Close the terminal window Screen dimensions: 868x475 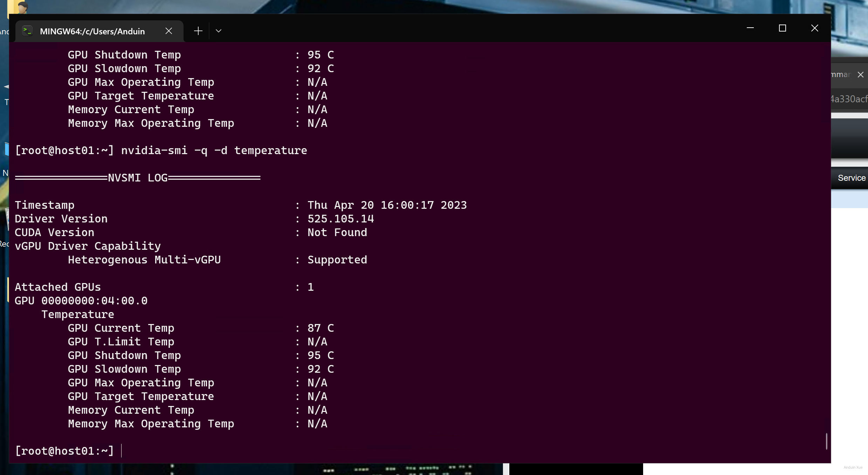click(x=814, y=28)
